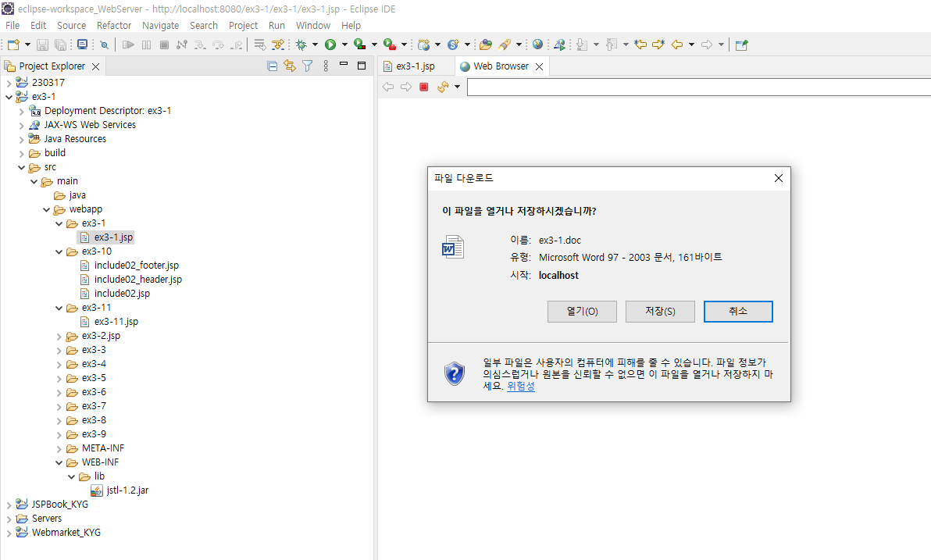The image size is (931, 560).
Task: Open the Navigate menu
Action: click(160, 26)
